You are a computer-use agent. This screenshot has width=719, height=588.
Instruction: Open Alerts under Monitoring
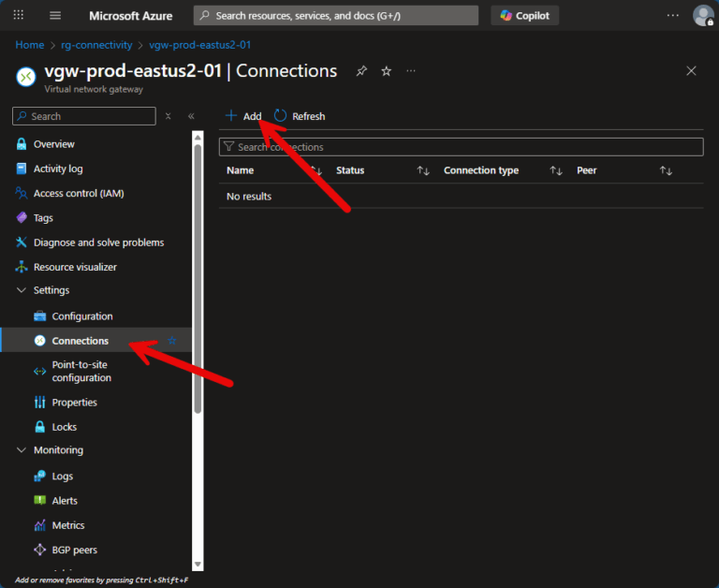pyautogui.click(x=65, y=501)
